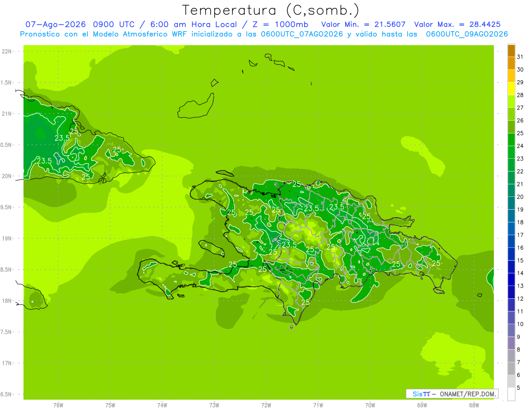Click the Valor Max. = 28.4425 text

[x=457, y=24]
